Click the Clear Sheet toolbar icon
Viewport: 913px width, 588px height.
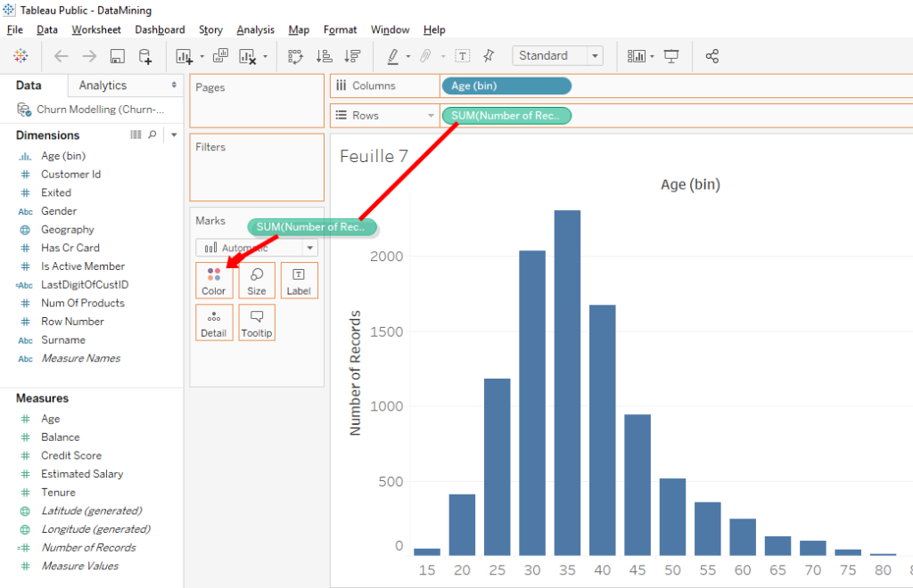(x=246, y=55)
